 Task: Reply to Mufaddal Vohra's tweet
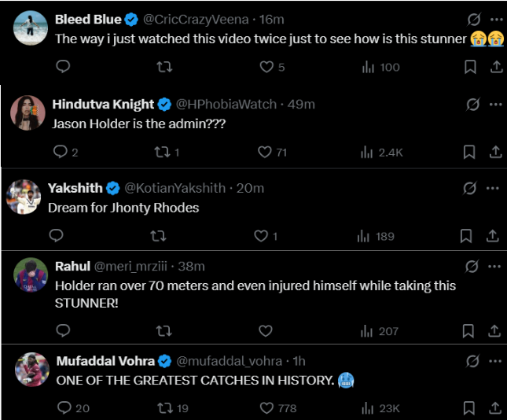[x=64, y=407]
